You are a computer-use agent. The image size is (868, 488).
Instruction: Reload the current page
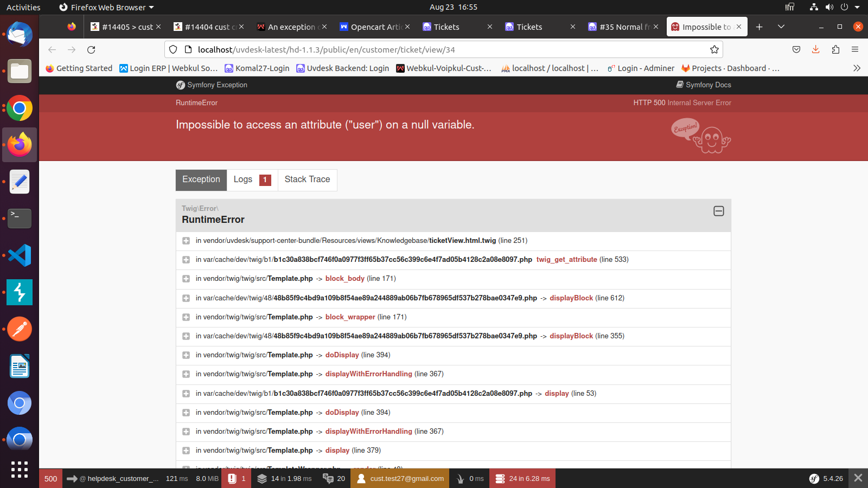tap(91, 49)
